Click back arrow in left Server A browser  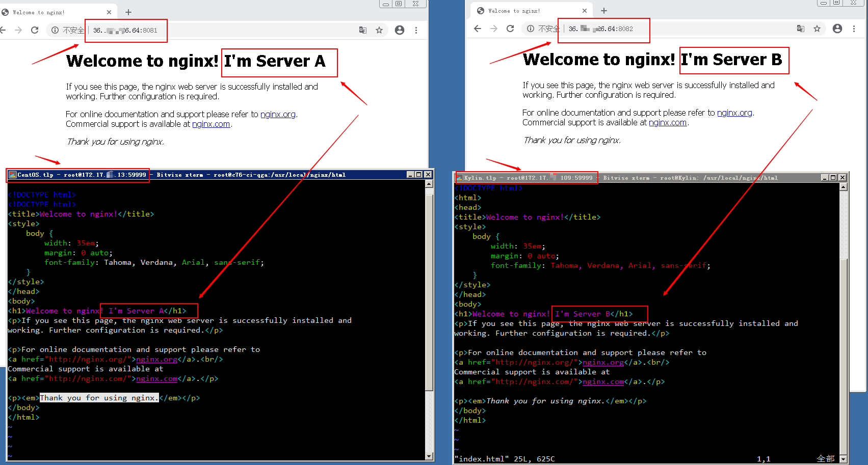tap(2, 30)
